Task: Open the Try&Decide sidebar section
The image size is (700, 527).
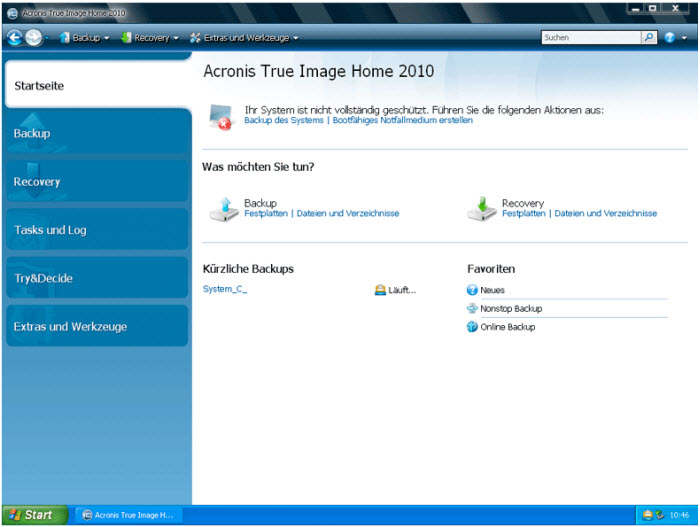Action: pyautogui.click(x=97, y=278)
